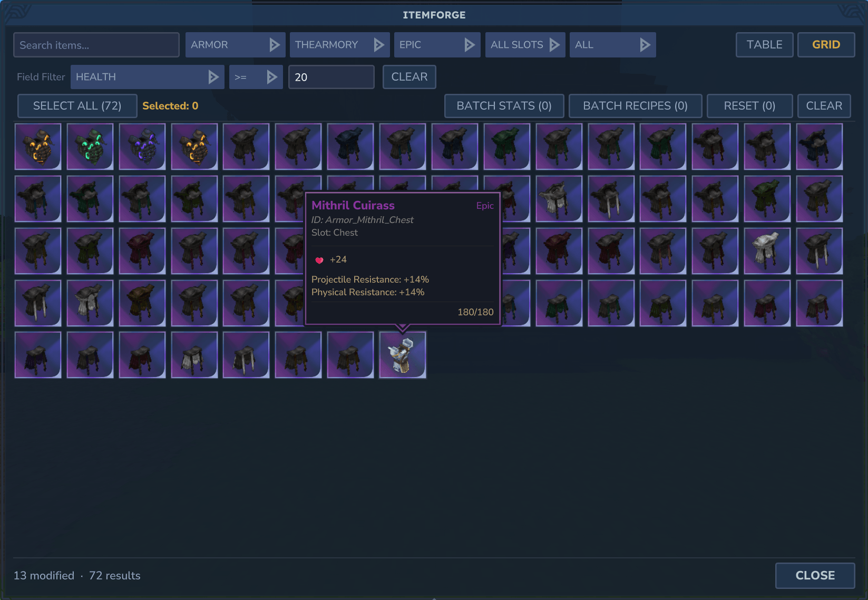Click the Search items field

point(96,45)
